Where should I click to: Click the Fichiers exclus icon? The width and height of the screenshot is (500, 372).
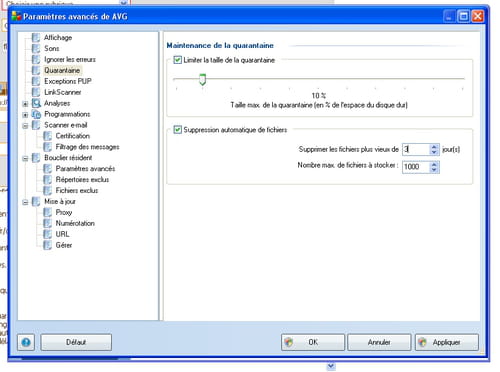tap(48, 191)
